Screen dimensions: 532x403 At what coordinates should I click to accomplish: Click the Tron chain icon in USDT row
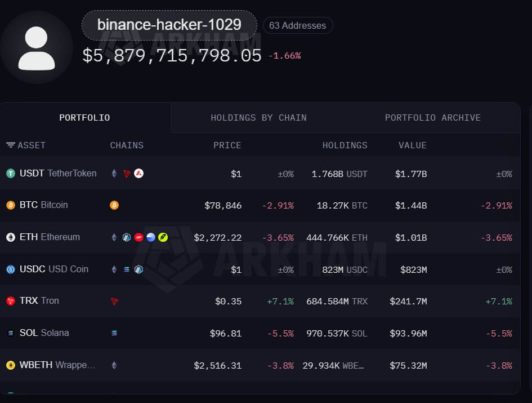(x=127, y=174)
